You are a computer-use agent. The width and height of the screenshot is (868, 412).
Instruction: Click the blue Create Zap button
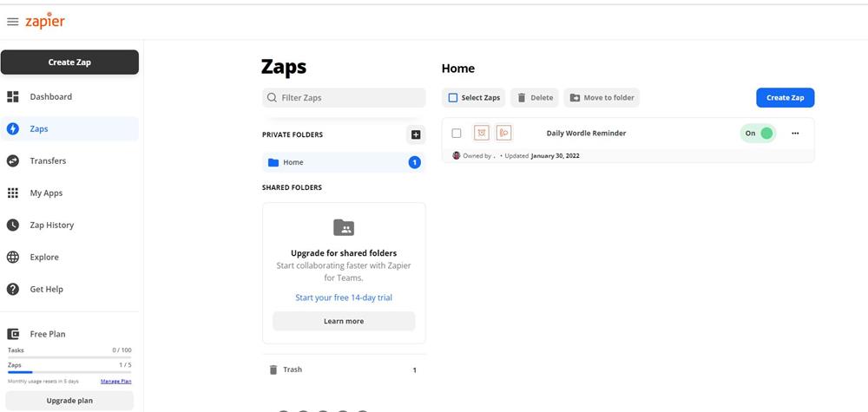(x=785, y=98)
